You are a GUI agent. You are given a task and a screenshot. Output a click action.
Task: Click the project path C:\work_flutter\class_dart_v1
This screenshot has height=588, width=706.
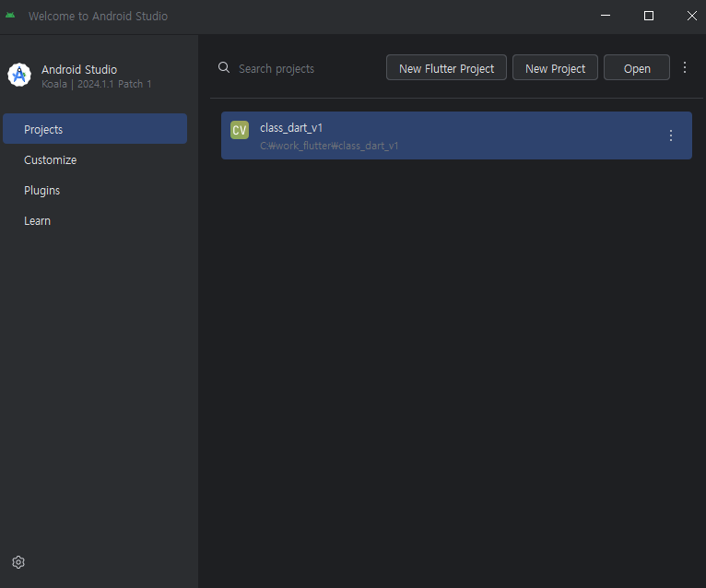click(x=329, y=146)
